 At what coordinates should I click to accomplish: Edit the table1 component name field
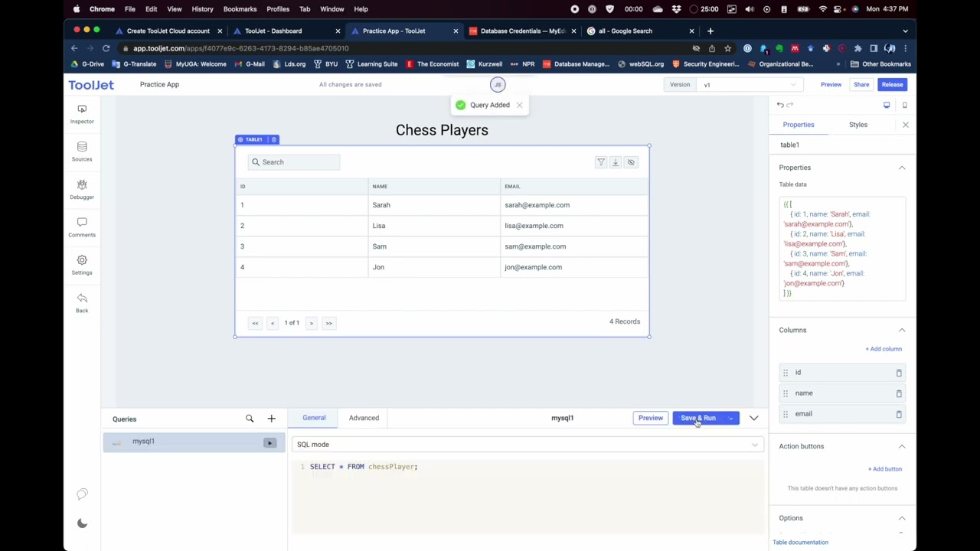click(842, 145)
